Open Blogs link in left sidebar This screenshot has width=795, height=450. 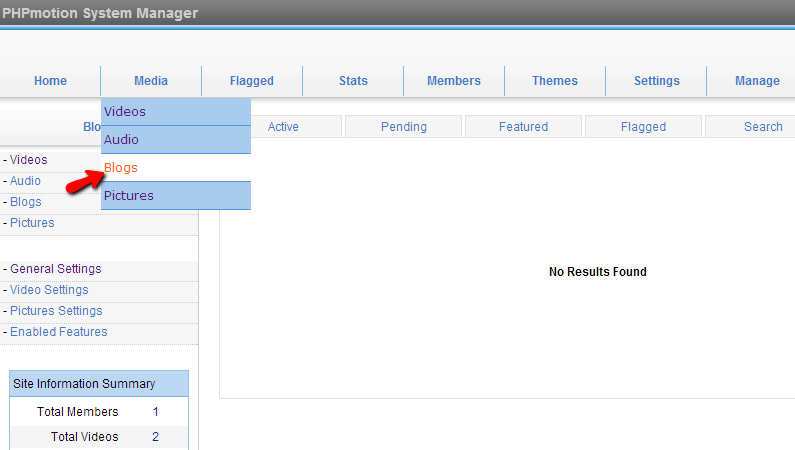26,202
